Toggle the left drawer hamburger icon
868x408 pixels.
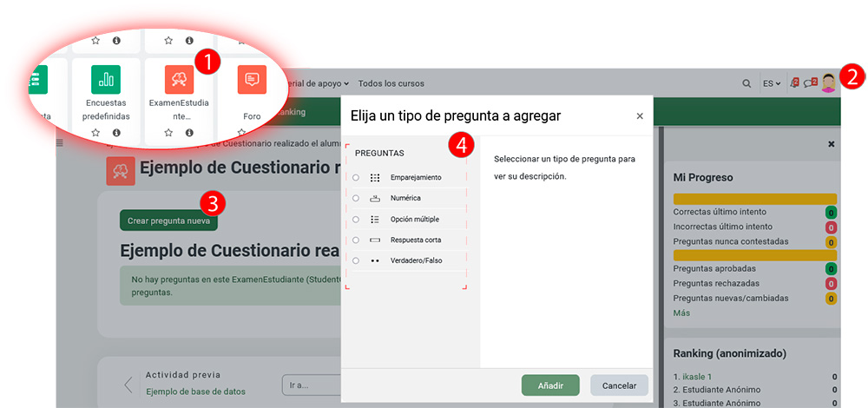point(60,143)
